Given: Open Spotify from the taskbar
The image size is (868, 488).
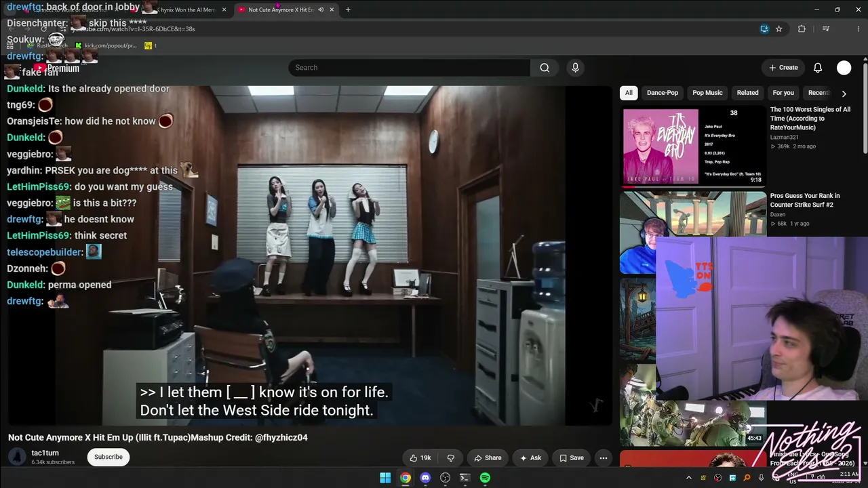Looking at the screenshot, I should pos(485,478).
